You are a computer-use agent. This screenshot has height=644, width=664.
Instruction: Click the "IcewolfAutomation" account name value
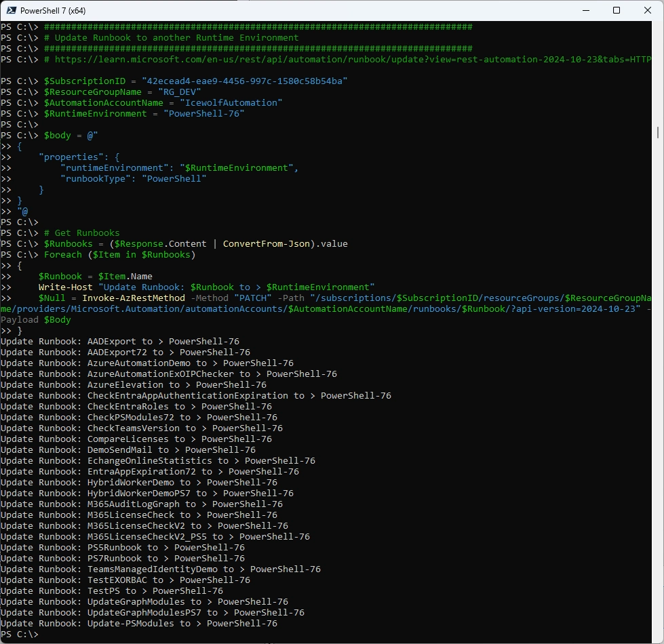pos(231,103)
